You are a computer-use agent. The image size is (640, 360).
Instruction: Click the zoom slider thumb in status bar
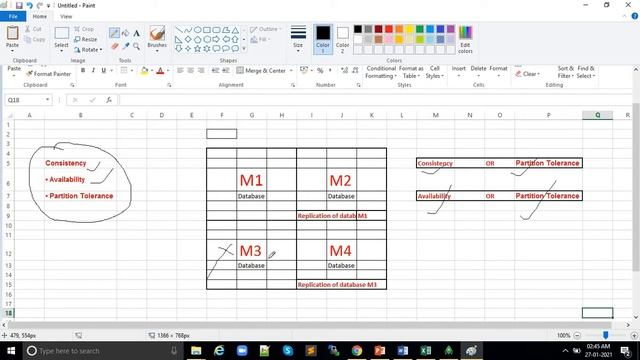coord(606,335)
